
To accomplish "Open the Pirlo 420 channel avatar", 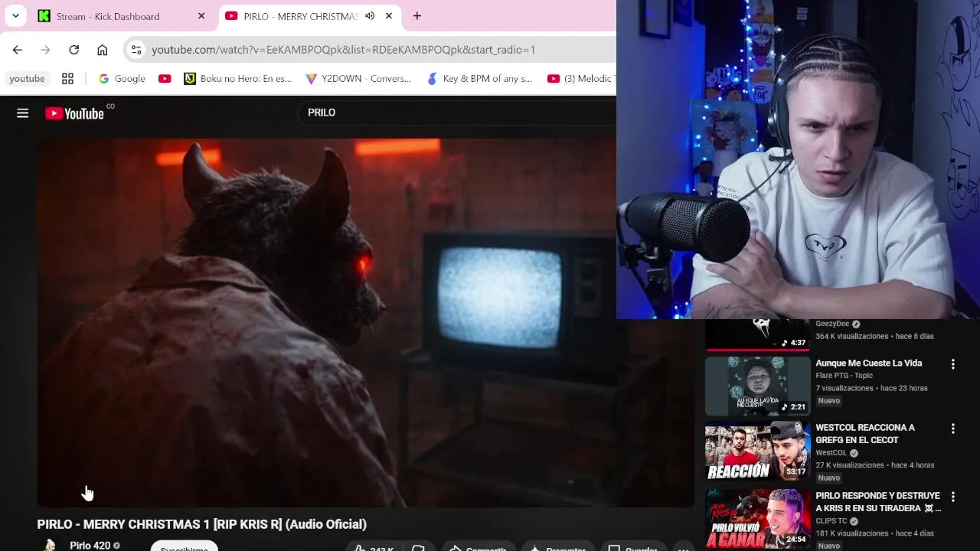I will pos(50,546).
